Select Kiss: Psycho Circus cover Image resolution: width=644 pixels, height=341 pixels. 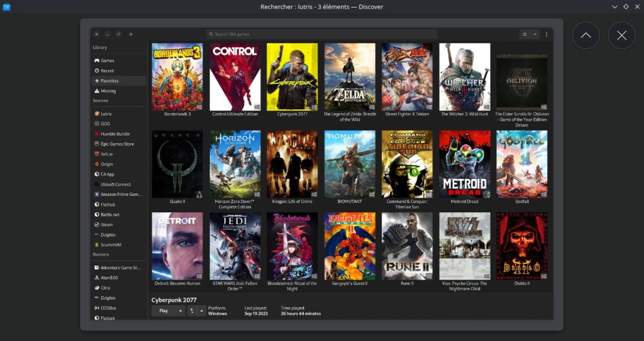465,246
